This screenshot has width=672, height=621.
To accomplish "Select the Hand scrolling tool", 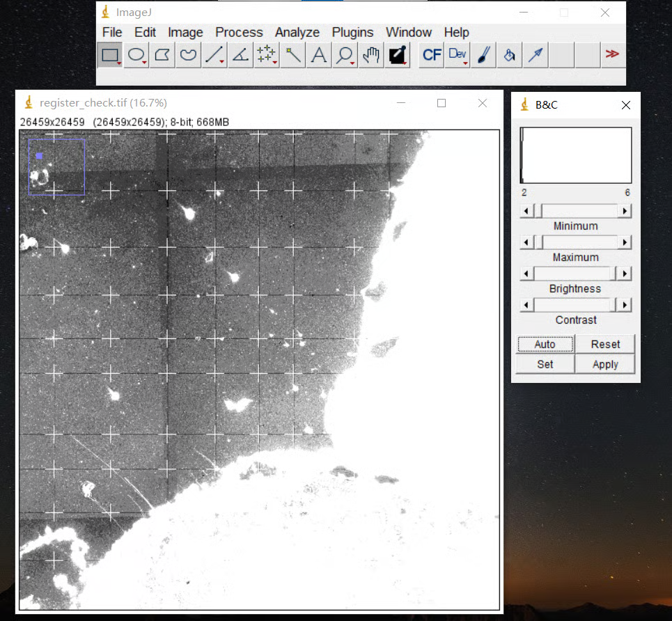I will [x=371, y=55].
